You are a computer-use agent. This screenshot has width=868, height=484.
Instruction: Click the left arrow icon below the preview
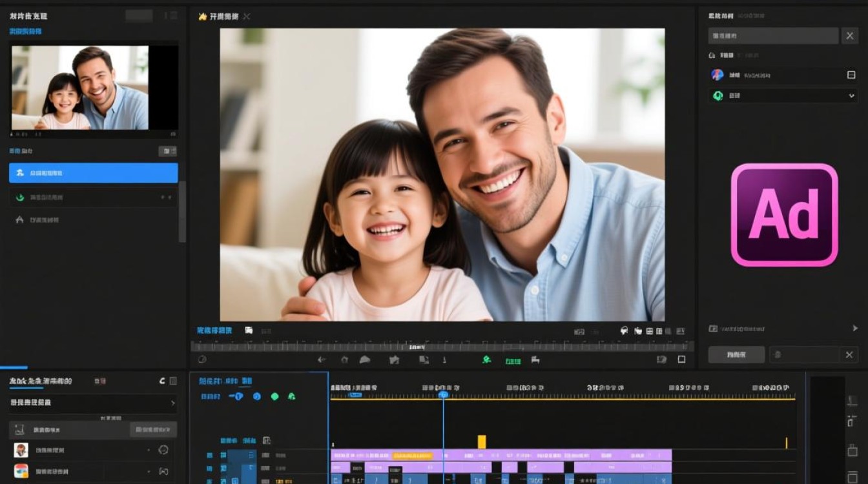pyautogui.click(x=322, y=359)
